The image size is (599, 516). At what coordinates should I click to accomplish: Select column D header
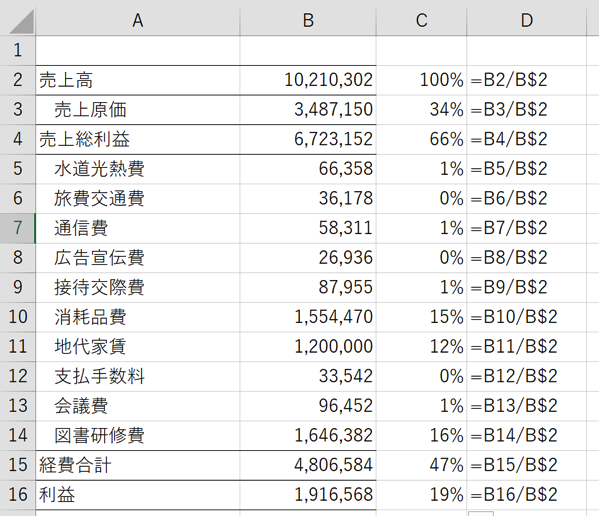point(526,21)
